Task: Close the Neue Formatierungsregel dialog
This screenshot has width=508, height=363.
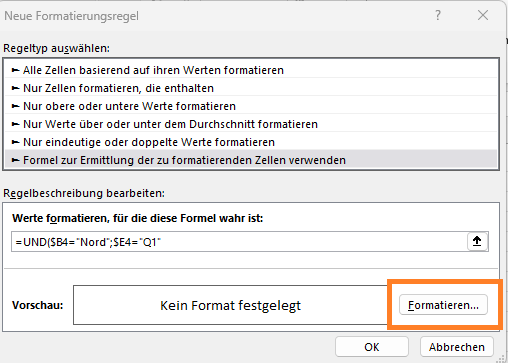Action: (x=483, y=15)
